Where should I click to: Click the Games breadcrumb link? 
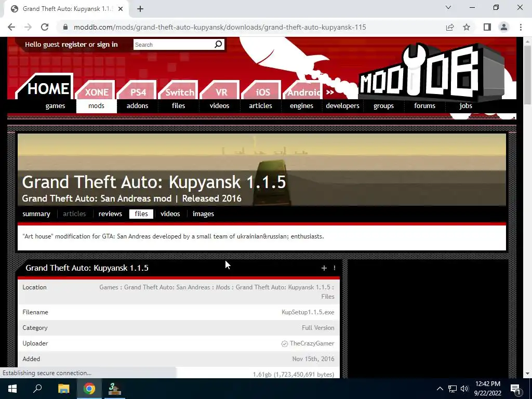point(109,287)
